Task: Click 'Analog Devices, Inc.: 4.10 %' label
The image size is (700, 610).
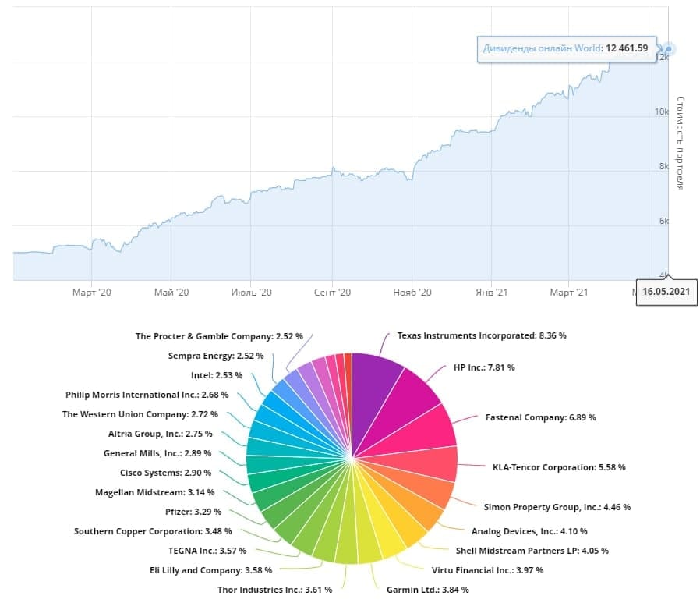Action: pos(529,531)
